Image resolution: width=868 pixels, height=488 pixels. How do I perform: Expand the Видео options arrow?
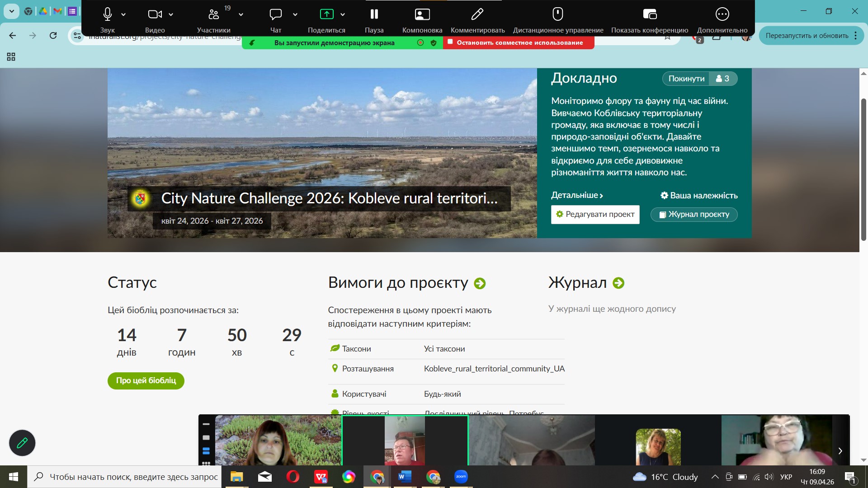point(171,14)
